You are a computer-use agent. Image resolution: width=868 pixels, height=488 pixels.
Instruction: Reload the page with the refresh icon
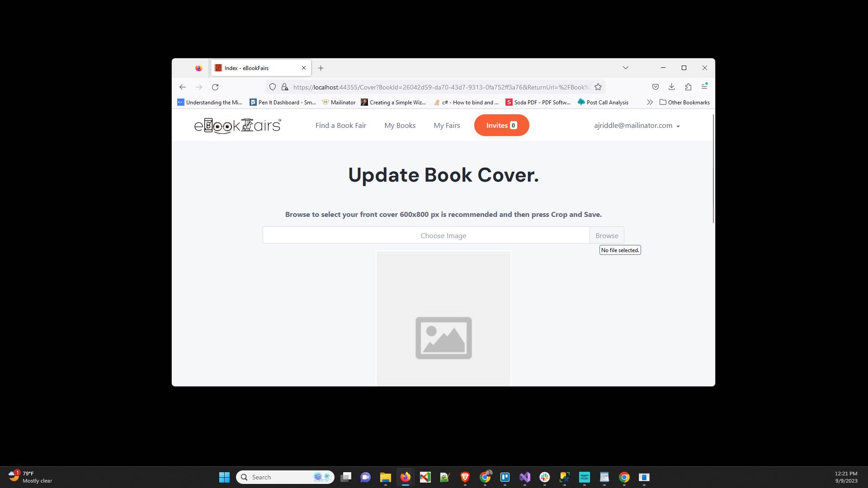pos(215,87)
